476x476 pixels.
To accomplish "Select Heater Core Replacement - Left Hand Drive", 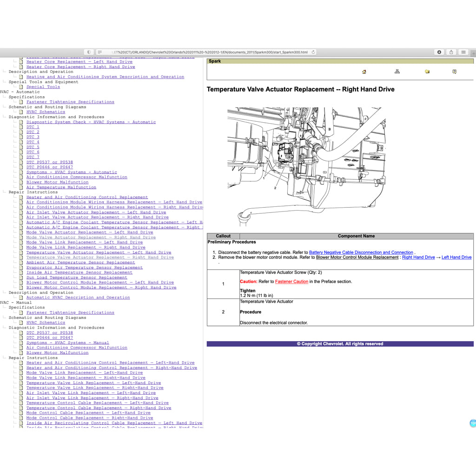I will (x=79, y=61).
